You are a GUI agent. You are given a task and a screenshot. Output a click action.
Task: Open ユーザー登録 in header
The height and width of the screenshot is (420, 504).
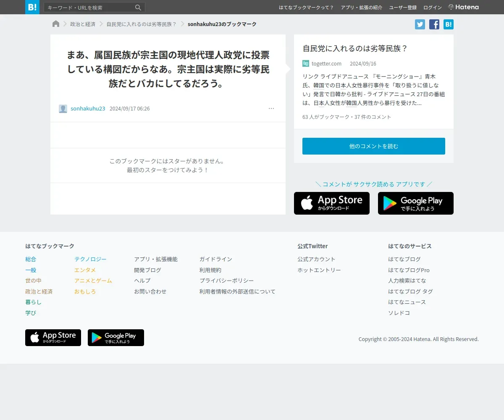point(403,8)
